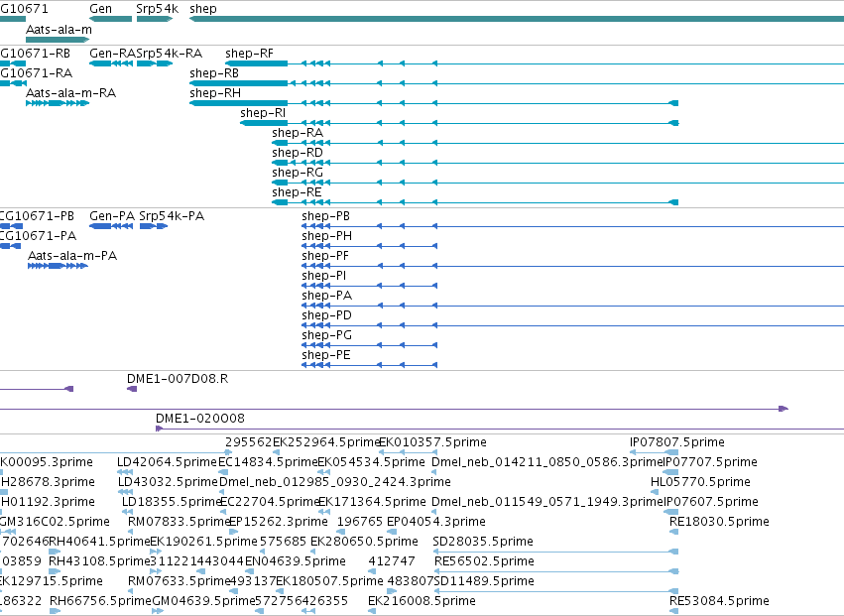Image resolution: width=844 pixels, height=616 pixels.
Task: Select the HL05770.5prime EST label
Action: coord(700,482)
